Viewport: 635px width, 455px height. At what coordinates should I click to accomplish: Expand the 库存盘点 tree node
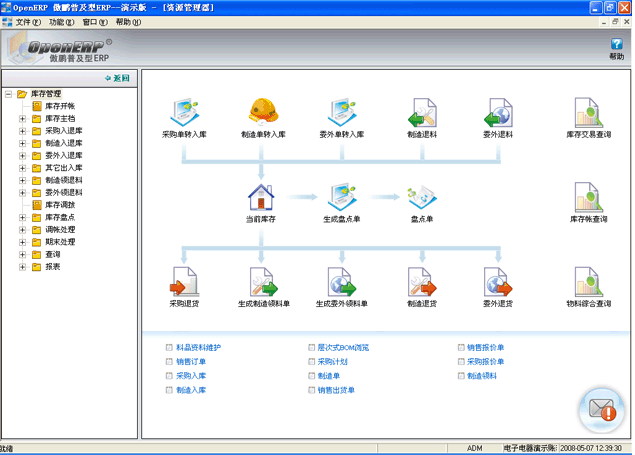coord(22,217)
